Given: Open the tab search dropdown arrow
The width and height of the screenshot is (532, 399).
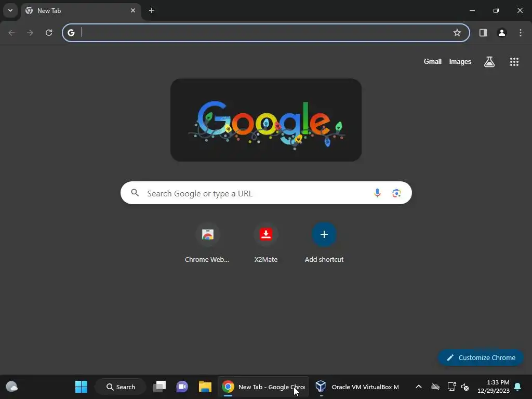Looking at the screenshot, I should (x=10, y=10).
